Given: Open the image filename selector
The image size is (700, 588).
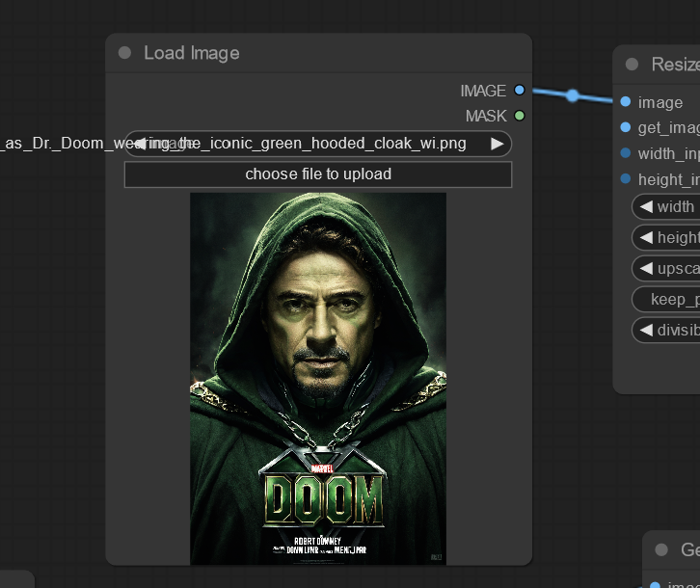Looking at the screenshot, I should (x=318, y=144).
